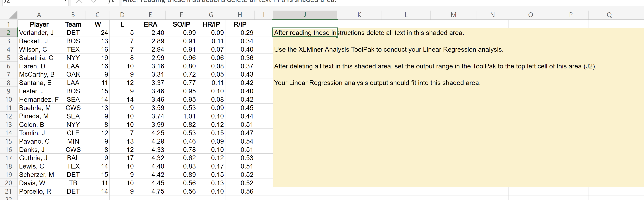Select cell with Hernandez, F
Viewport: 644px width, 200px height.
coord(39,100)
